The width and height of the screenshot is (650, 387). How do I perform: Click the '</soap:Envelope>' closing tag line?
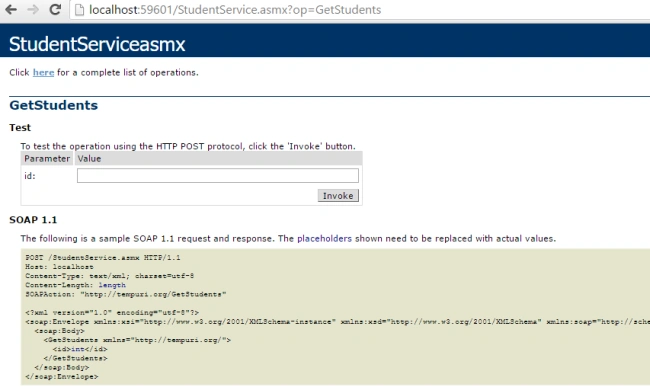(x=62, y=377)
